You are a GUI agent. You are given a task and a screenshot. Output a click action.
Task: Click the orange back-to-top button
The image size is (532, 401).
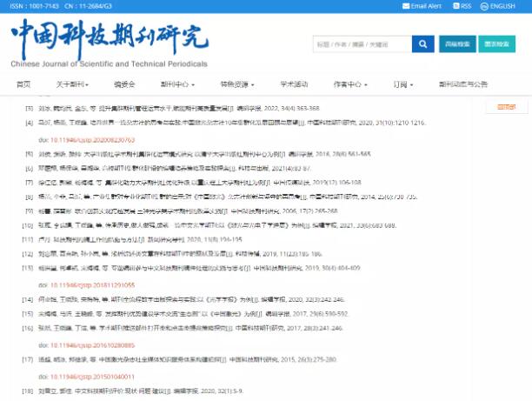point(507,107)
